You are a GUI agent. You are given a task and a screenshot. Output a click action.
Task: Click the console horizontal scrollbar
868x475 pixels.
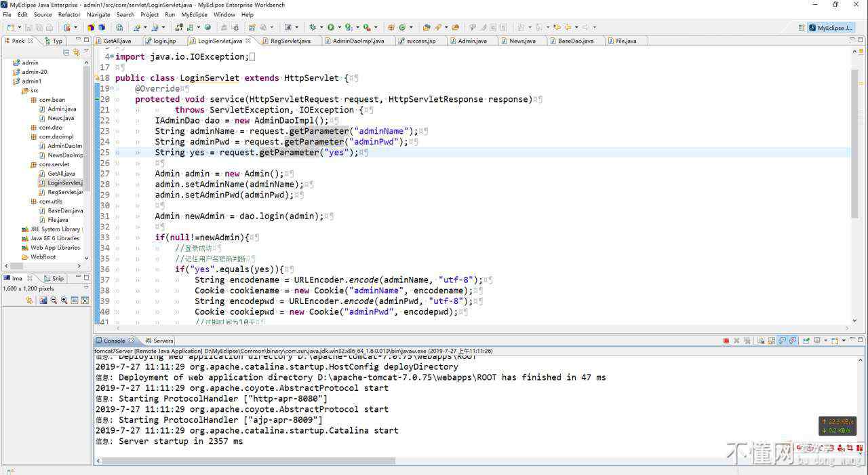244,461
